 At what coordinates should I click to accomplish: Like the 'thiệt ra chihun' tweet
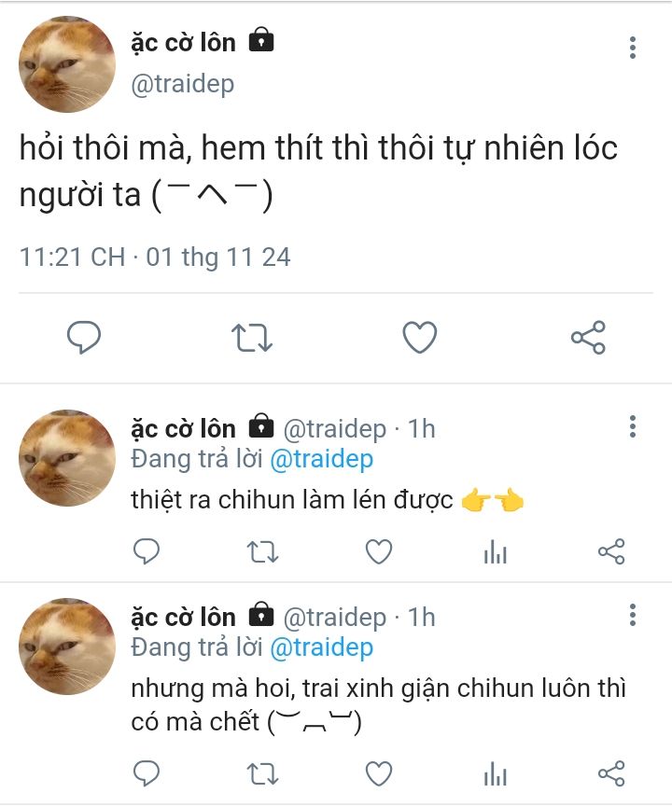(x=379, y=551)
